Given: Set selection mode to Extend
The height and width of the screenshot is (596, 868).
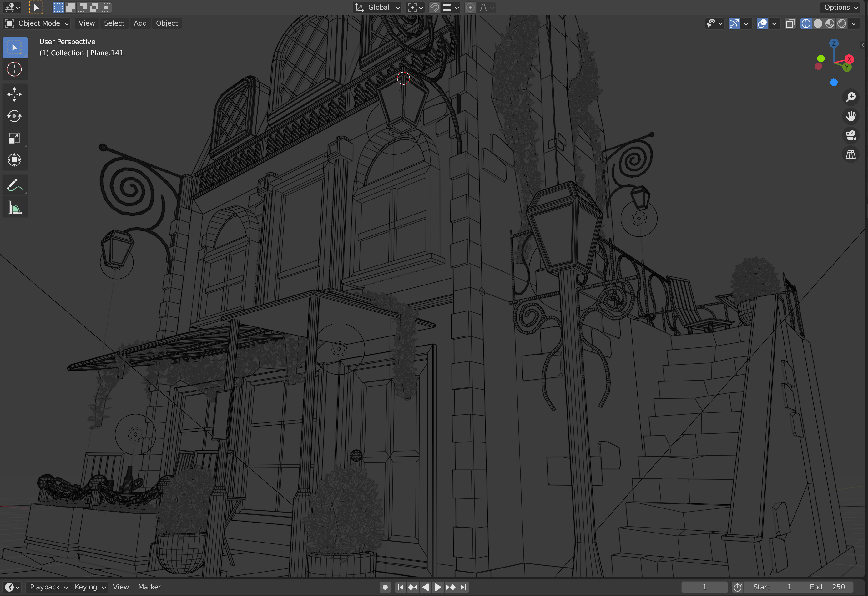Looking at the screenshot, I should pos(70,8).
